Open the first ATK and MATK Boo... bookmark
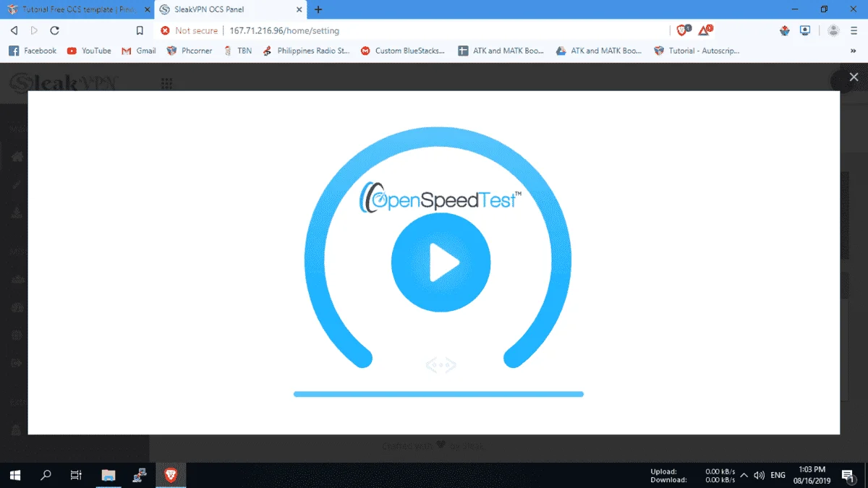The width and height of the screenshot is (868, 488). point(501,51)
